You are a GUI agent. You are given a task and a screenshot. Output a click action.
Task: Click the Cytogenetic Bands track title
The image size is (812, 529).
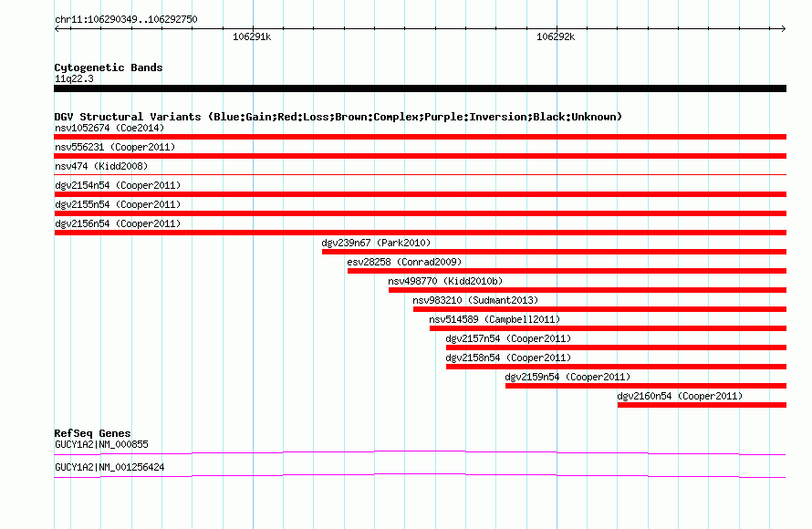[109, 67]
